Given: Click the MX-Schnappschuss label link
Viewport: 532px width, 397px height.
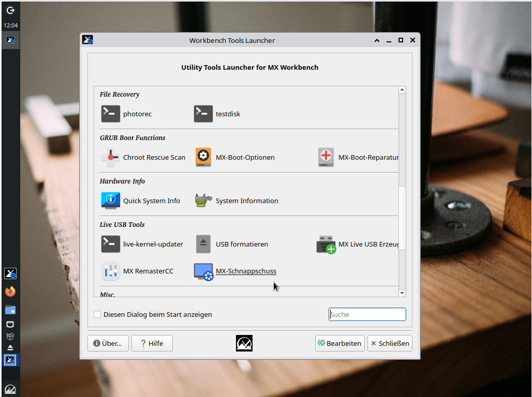Looking at the screenshot, I should [x=246, y=271].
